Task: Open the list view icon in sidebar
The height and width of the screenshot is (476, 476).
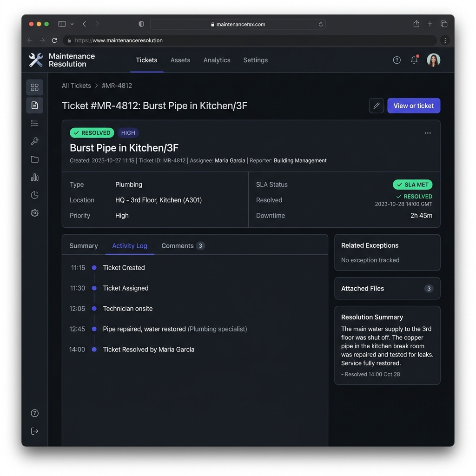Action: click(x=34, y=123)
